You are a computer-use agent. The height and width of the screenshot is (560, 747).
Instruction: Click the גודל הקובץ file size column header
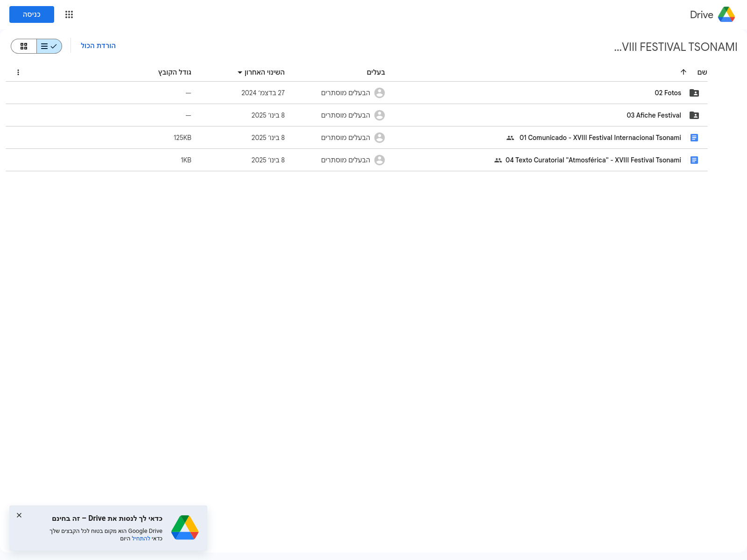(x=175, y=72)
